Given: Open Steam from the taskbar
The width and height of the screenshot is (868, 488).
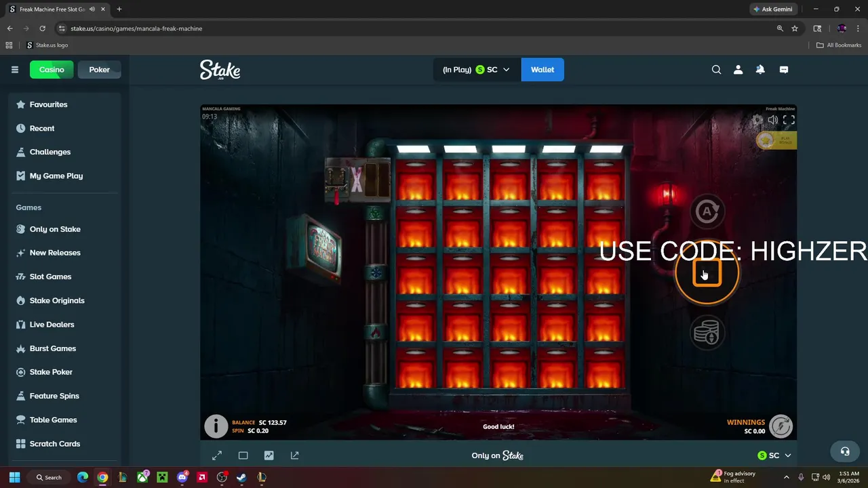Looking at the screenshot, I should click(x=241, y=477).
